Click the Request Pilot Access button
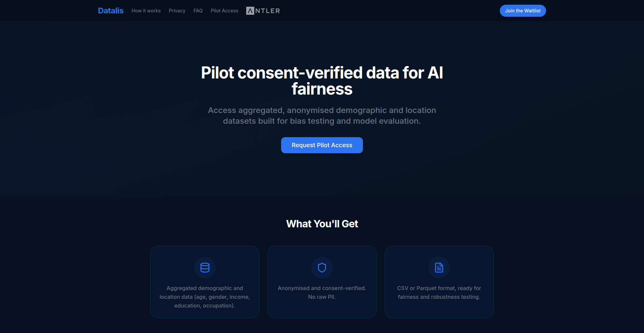Viewport: 644px width, 333px height. [322, 145]
